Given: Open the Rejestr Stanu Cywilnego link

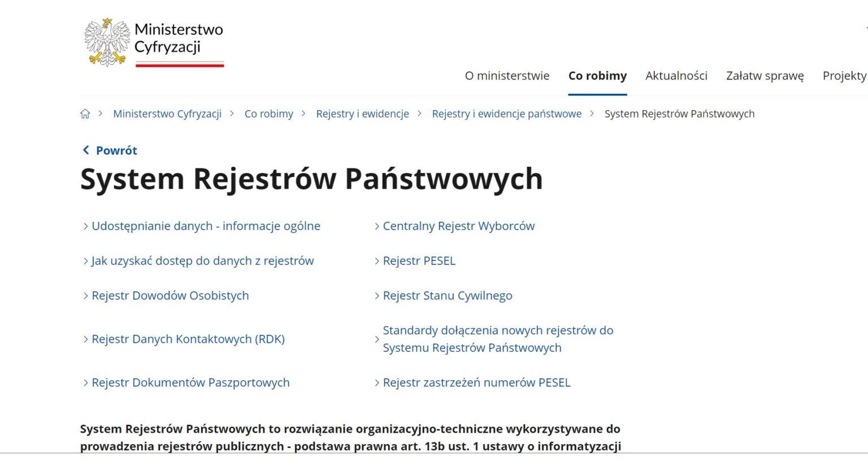Looking at the screenshot, I should point(448,295).
